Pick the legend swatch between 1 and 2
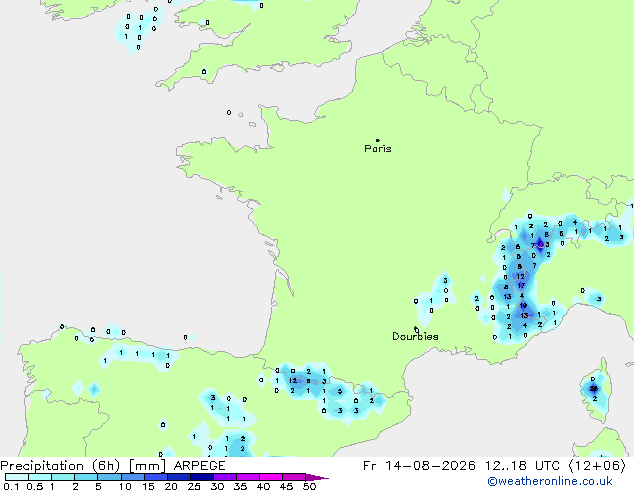634x490 pixels. (x=63, y=477)
